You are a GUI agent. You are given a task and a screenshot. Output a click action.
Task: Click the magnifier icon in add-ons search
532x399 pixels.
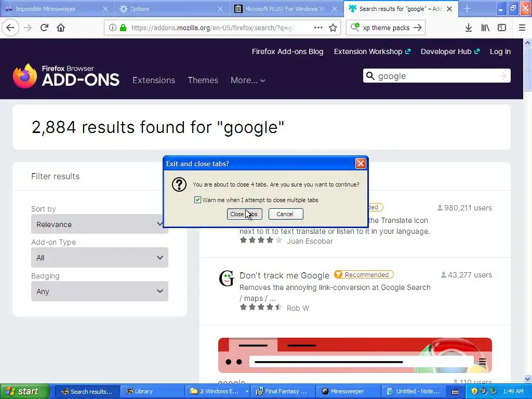pos(370,76)
